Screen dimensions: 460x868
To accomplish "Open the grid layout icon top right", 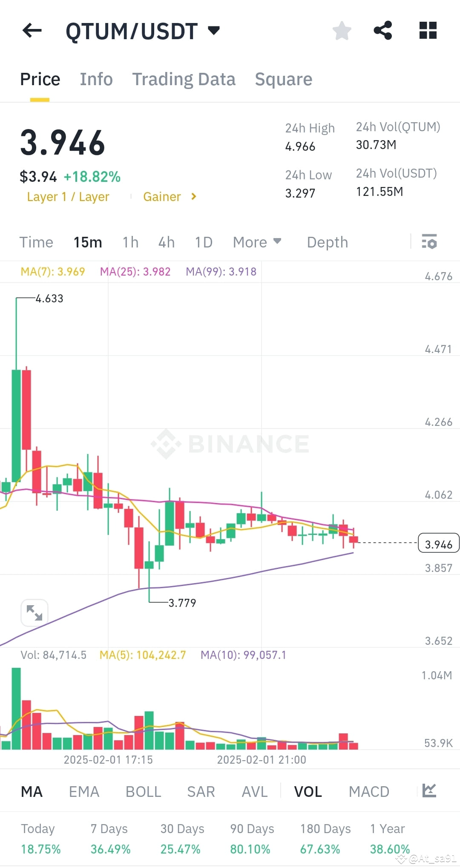I will coord(427,30).
